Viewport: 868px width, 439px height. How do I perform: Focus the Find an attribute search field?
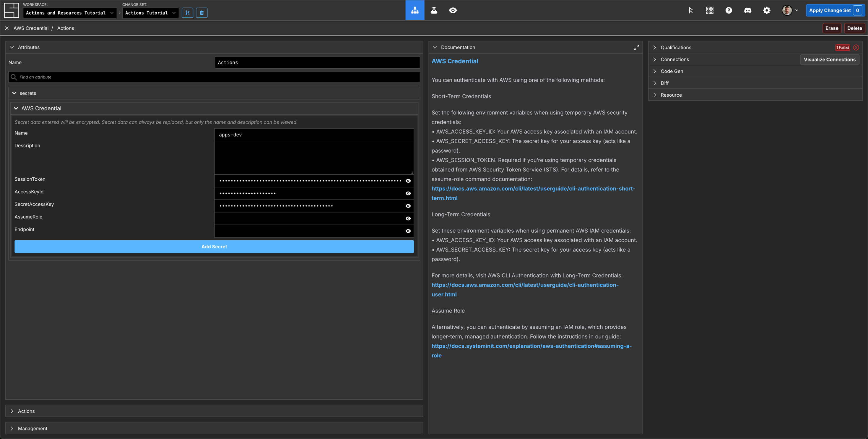pyautogui.click(x=214, y=77)
